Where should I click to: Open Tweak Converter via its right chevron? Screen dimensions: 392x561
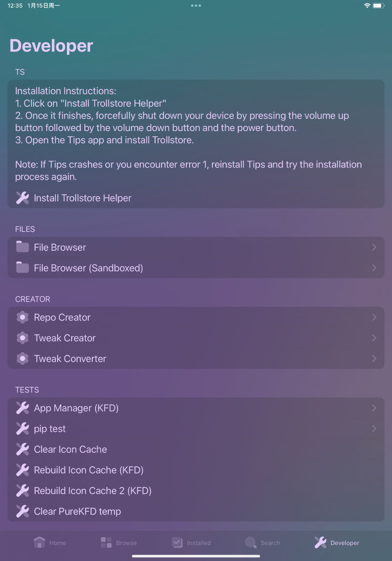tap(374, 359)
